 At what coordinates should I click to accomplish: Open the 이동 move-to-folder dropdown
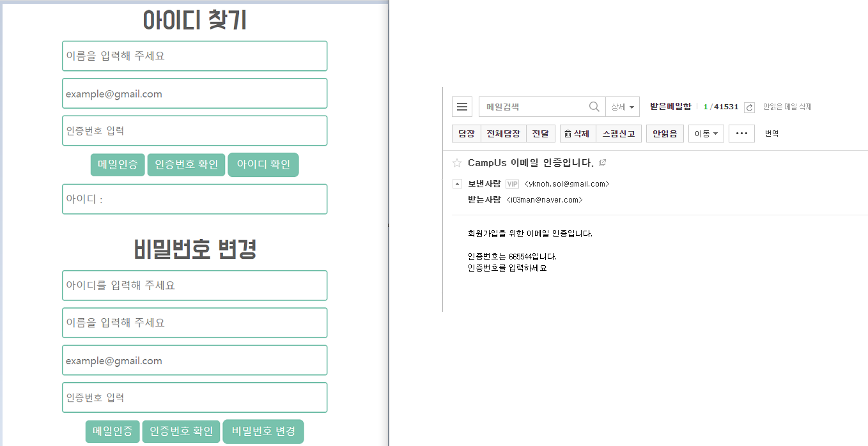tap(706, 133)
